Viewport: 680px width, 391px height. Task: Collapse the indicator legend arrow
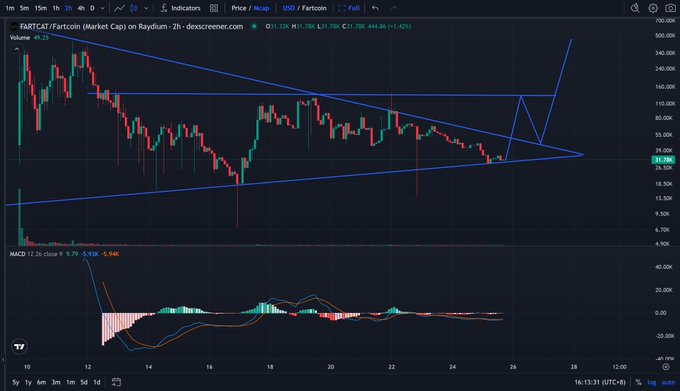[16, 49]
